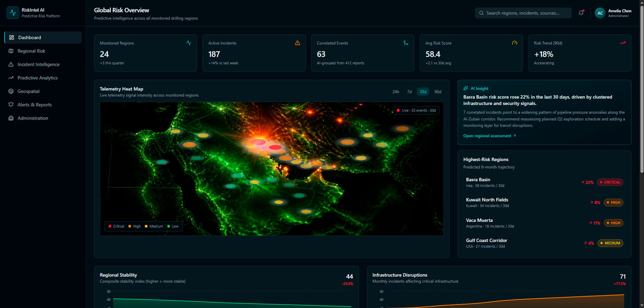This screenshot has width=644, height=308.
Task: Focus the search regions and incidents field
Action: tap(523, 13)
